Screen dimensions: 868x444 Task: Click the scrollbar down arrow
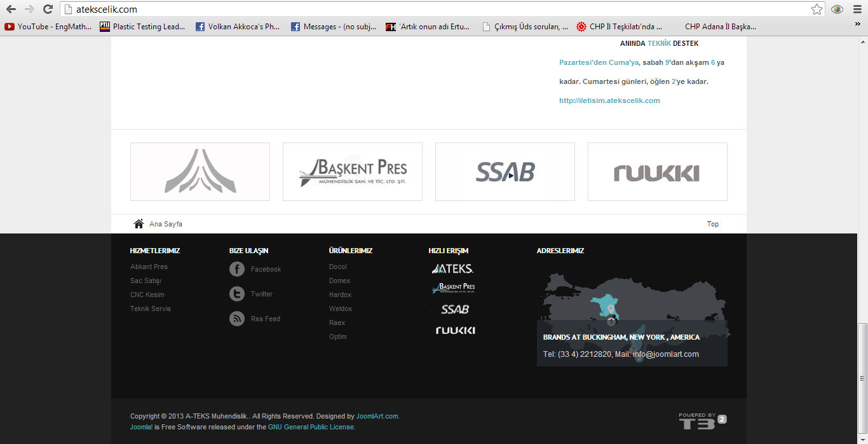862,438
